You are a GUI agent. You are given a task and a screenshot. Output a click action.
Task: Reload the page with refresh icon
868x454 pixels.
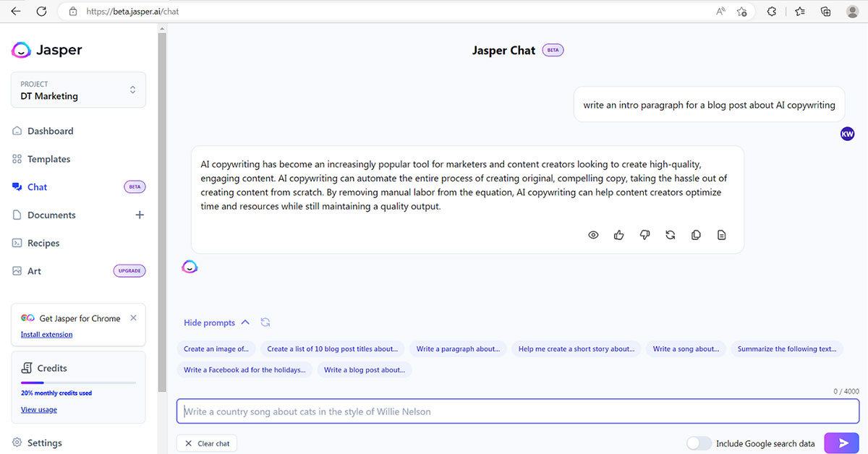pos(42,12)
